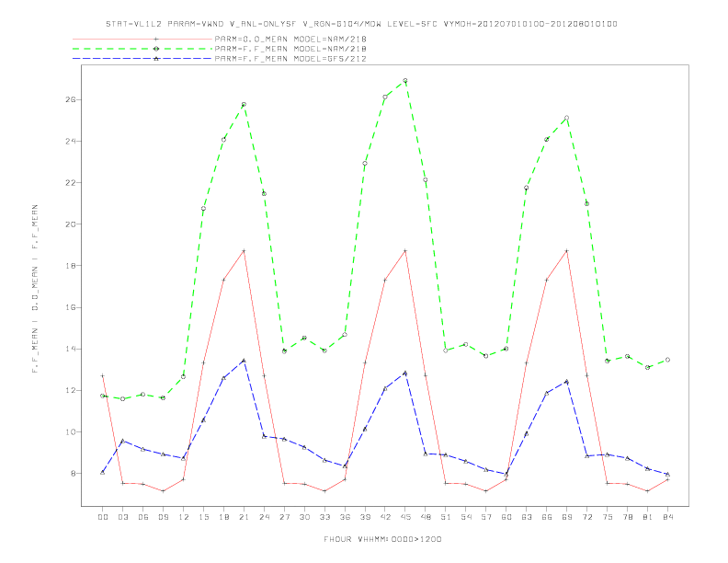Click y-axis tick label 12
The width and height of the screenshot is (728, 563).
pos(70,391)
